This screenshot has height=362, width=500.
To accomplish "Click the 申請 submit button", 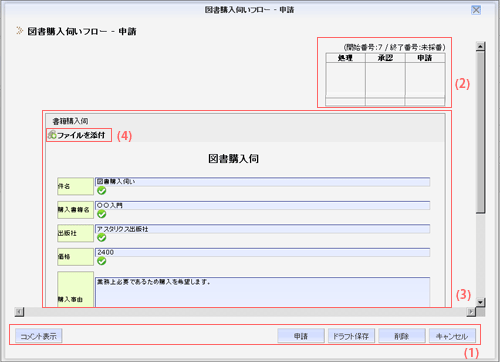I will click(301, 336).
